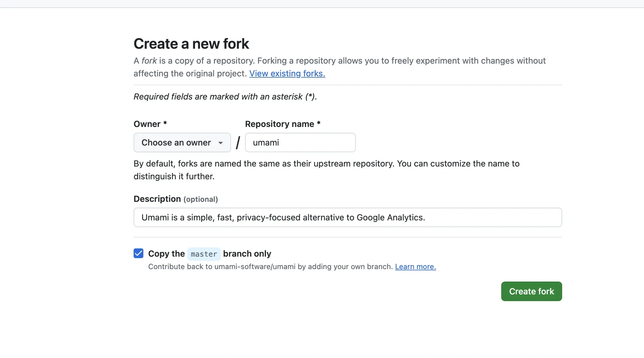644x358 pixels.
Task: Click the Repository name label
Action: click(x=279, y=124)
